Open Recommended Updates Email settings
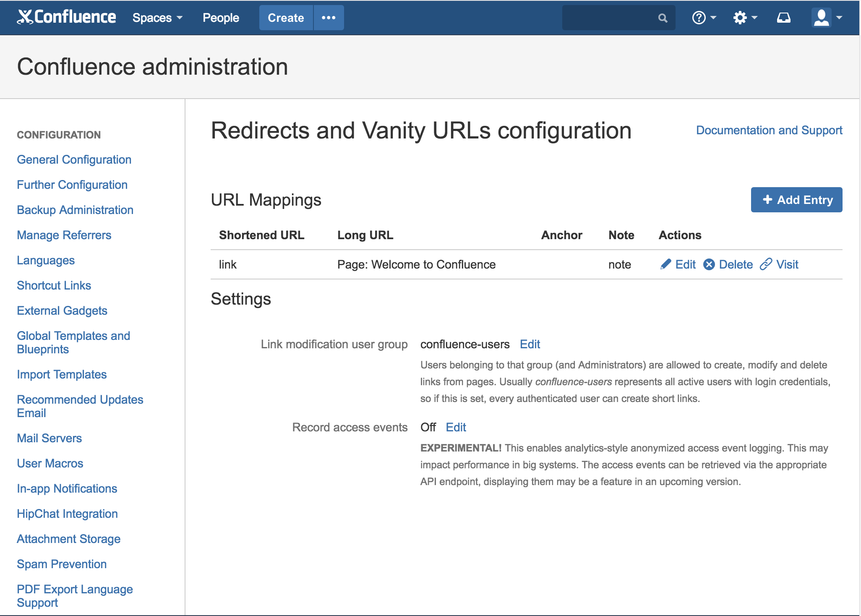The width and height of the screenshot is (861, 616). click(80, 406)
